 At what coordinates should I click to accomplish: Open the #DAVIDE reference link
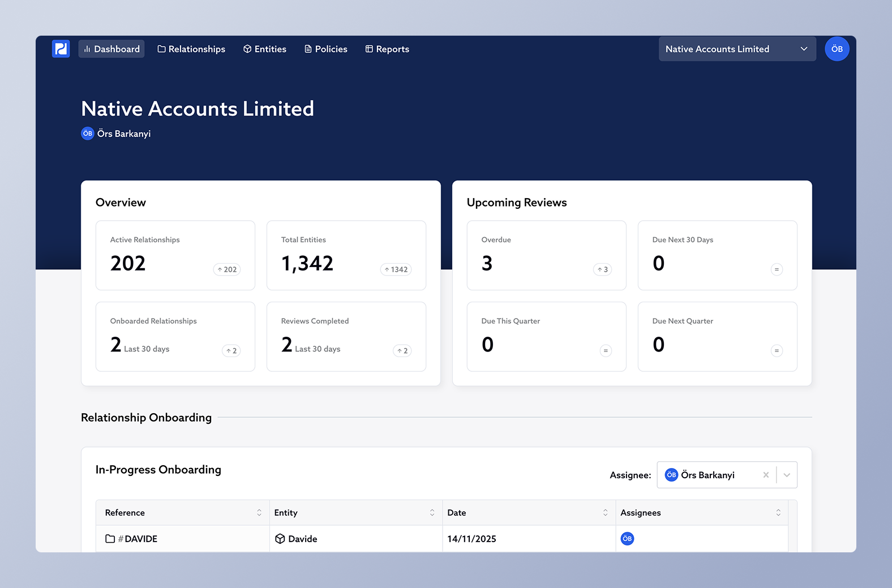pyautogui.click(x=140, y=539)
